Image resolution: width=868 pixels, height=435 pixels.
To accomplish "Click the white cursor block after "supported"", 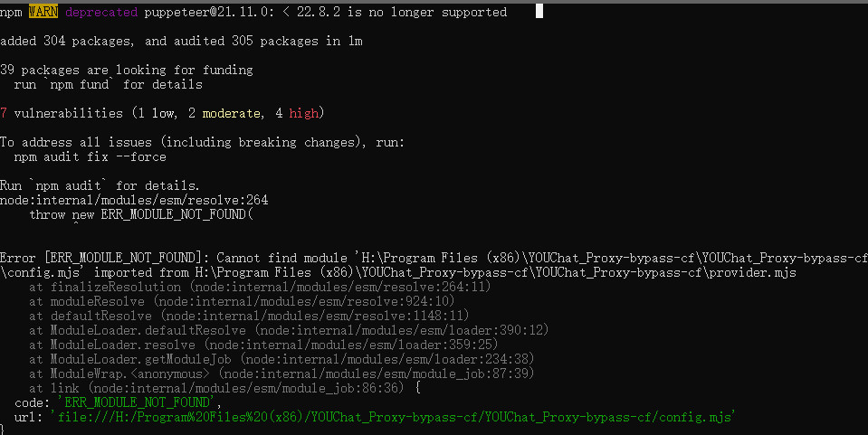I will 539,12.
